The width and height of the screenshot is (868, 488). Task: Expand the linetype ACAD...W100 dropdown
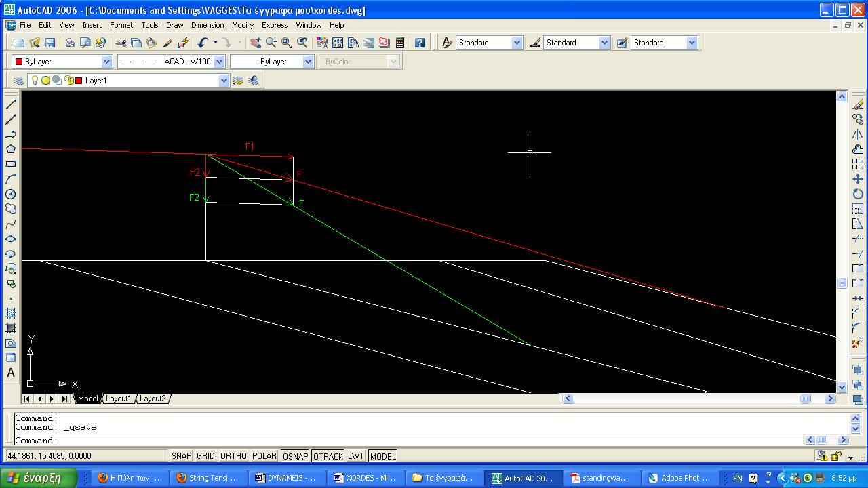pyautogui.click(x=219, y=62)
